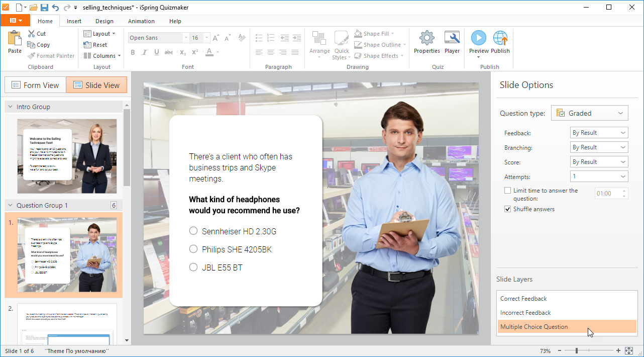This screenshot has height=357, width=644.
Task: Open the Publish globe icon
Action: pyautogui.click(x=500, y=38)
